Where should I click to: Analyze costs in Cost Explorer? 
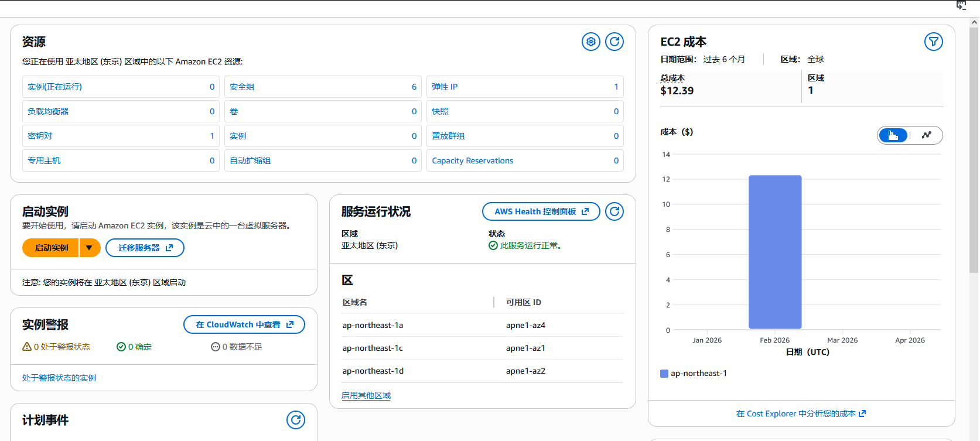pos(800,413)
